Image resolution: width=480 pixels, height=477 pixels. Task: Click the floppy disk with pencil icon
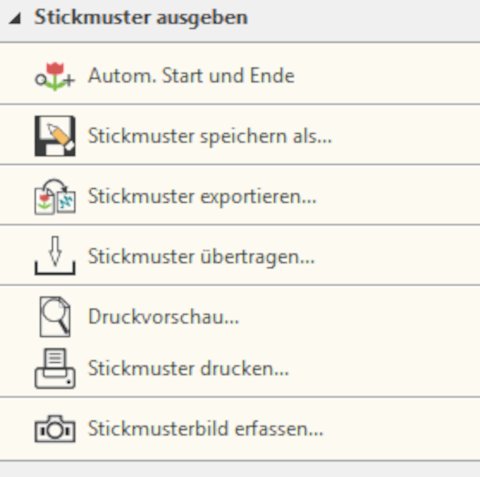point(55,136)
